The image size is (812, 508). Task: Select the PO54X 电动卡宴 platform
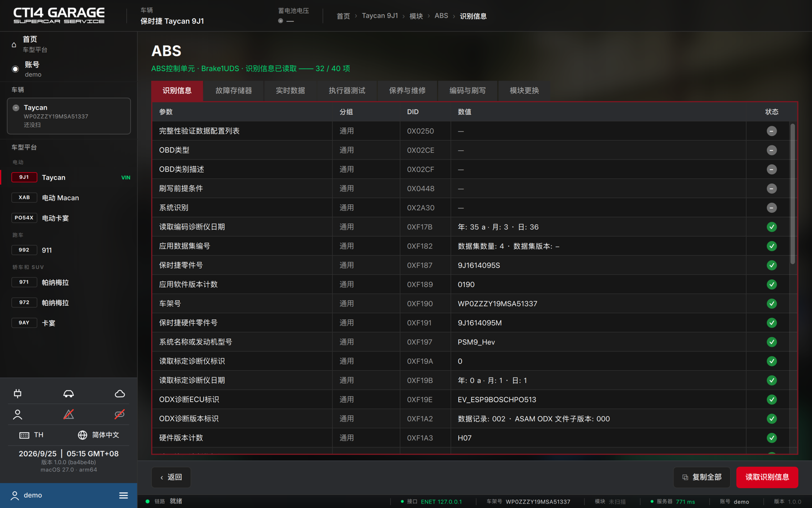(x=69, y=218)
